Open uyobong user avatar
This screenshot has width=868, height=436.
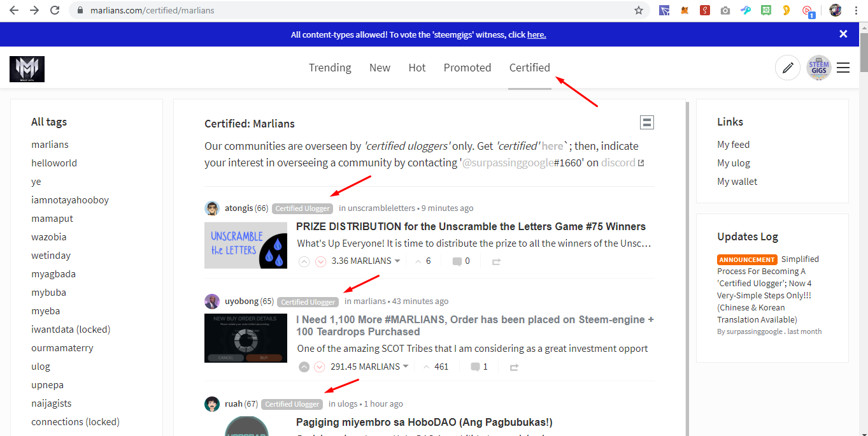[212, 302]
